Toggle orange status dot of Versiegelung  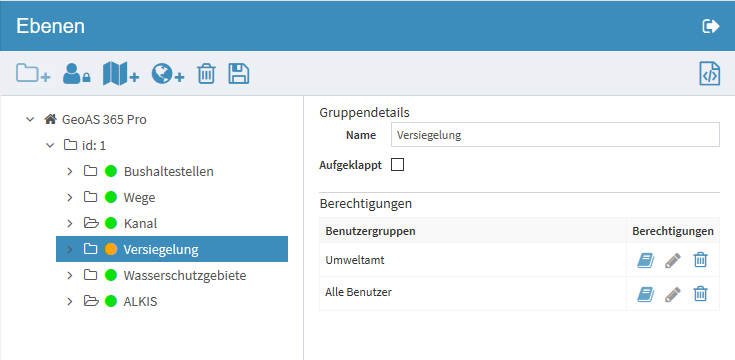pos(111,249)
